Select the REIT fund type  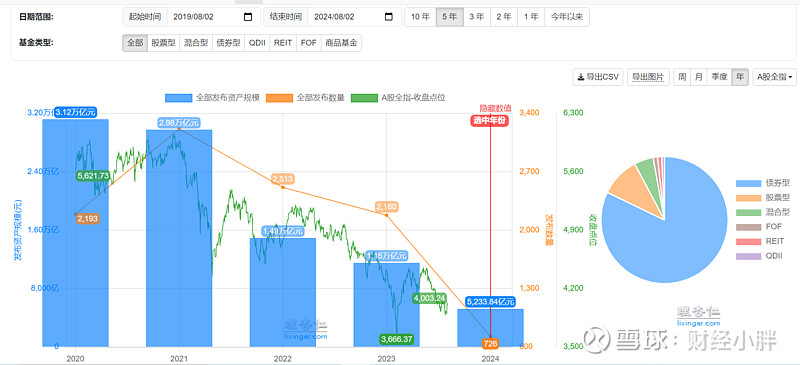point(283,43)
